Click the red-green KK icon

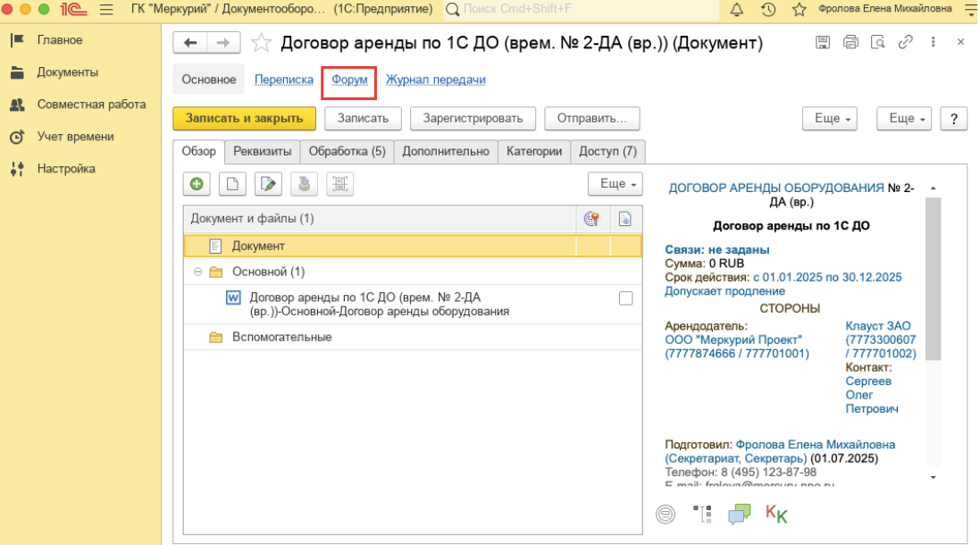[x=776, y=514]
